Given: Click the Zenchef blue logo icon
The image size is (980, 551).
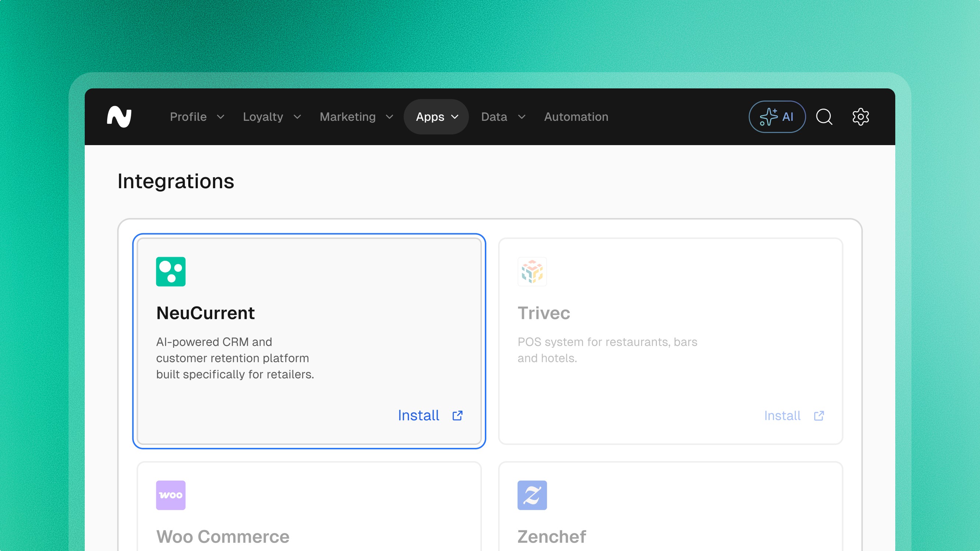Looking at the screenshot, I should coord(532,495).
